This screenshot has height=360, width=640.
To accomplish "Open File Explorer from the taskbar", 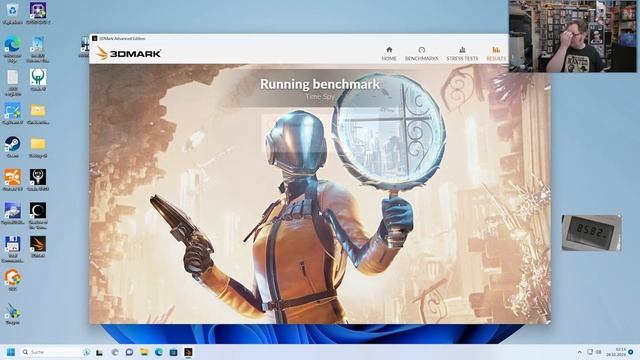I will [x=144, y=352].
